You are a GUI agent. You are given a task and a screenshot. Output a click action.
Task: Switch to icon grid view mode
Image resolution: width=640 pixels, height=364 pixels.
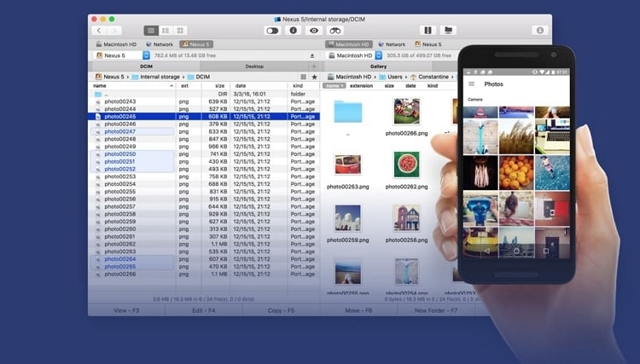[x=180, y=31]
